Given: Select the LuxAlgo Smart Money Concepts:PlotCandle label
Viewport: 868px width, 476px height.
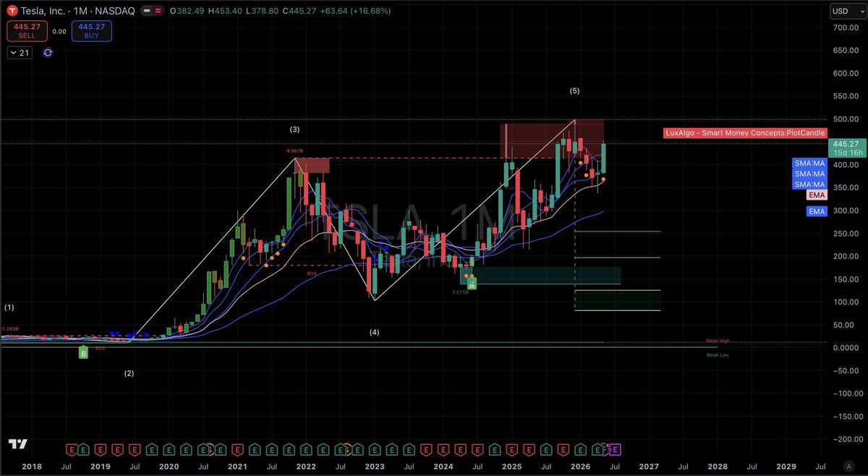Looking at the screenshot, I should 744,133.
